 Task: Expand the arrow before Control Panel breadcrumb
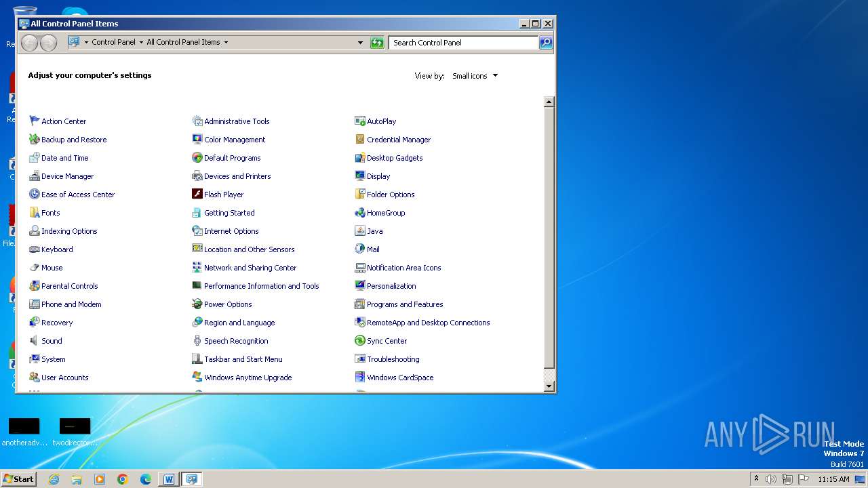click(86, 42)
